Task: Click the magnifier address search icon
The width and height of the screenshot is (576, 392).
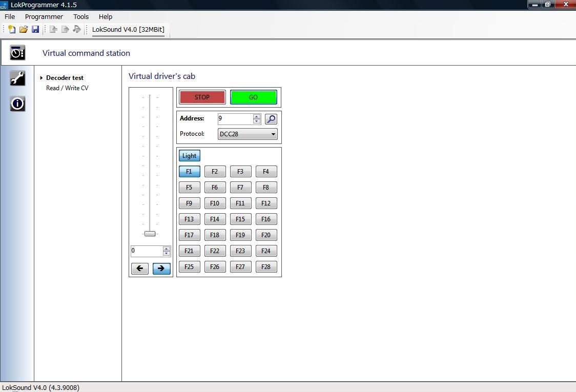Action: 271,119
